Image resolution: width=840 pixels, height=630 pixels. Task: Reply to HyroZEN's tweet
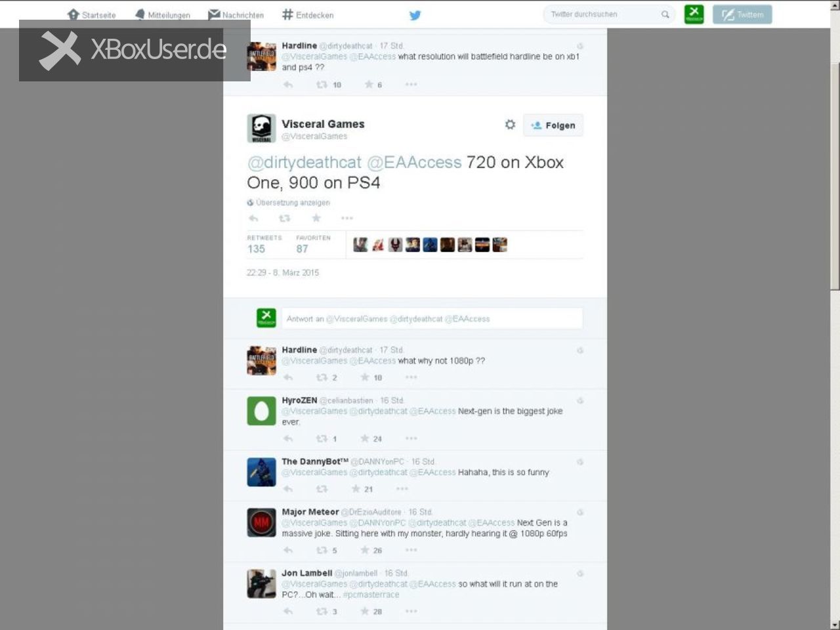click(288, 438)
